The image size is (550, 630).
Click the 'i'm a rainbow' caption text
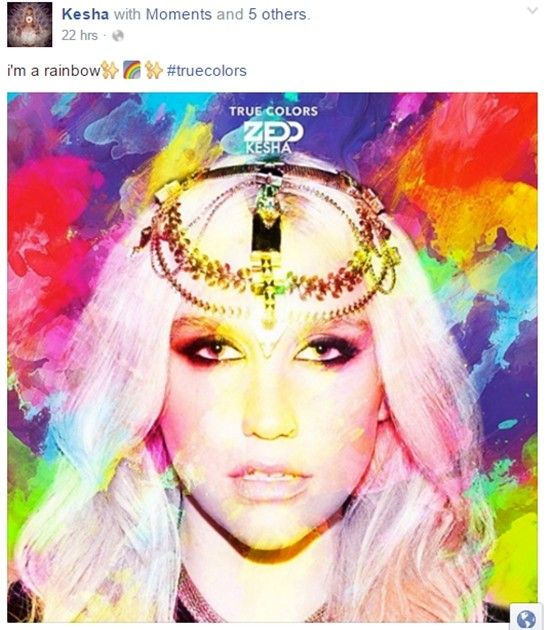point(53,71)
